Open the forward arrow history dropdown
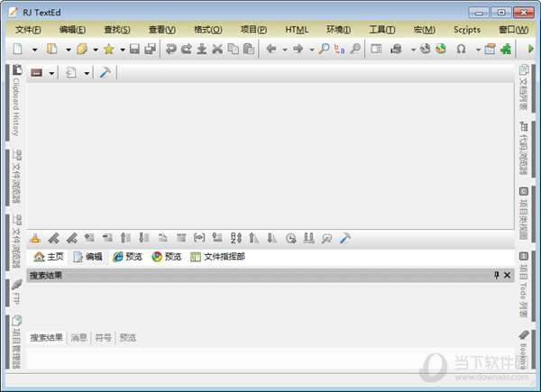Viewport: 541px width, 392px height. 312,50
